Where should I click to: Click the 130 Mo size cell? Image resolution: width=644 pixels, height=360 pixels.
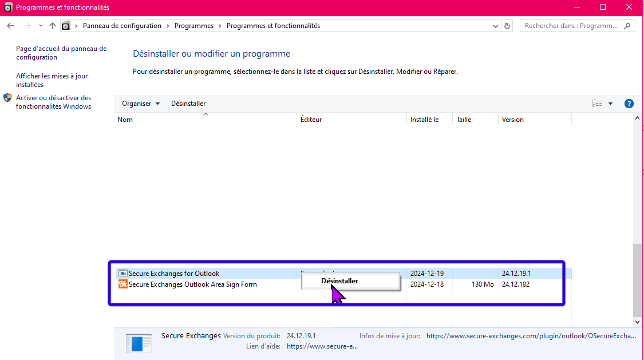pos(483,284)
